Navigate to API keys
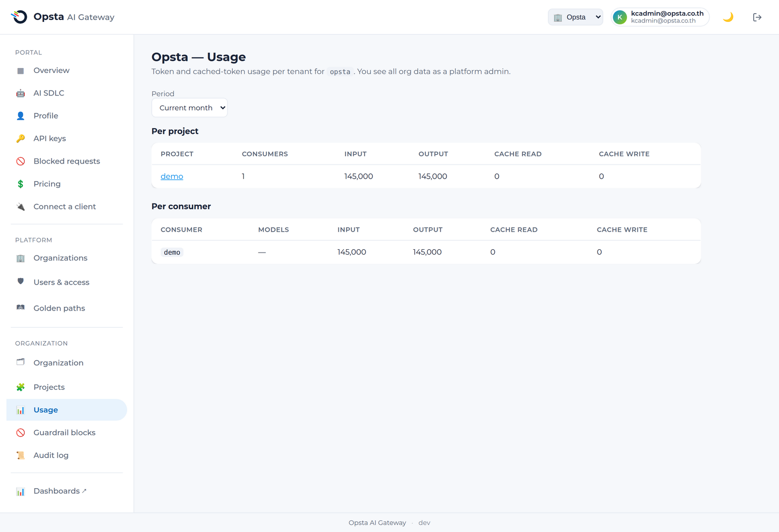The height and width of the screenshot is (532, 779). pyautogui.click(x=67, y=138)
